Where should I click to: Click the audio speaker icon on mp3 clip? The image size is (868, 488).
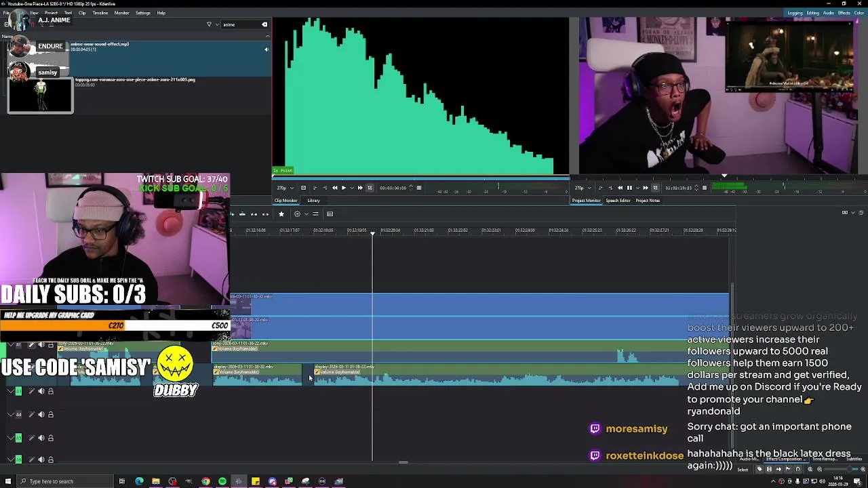pyautogui.click(x=266, y=49)
